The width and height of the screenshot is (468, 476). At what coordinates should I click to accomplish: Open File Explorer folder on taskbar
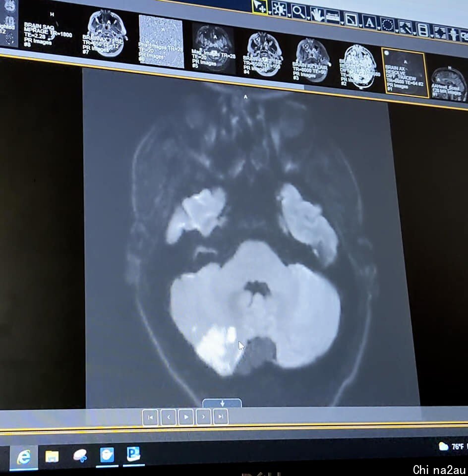click(x=52, y=456)
